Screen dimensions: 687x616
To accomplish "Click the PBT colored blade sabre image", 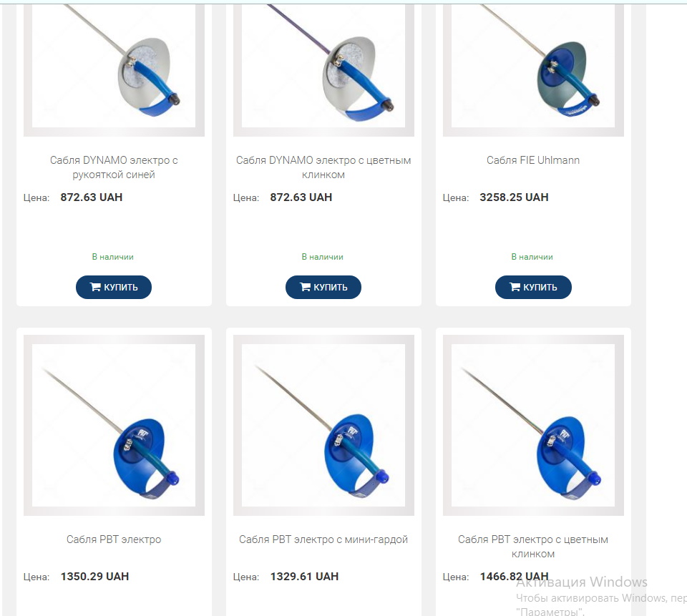I will click(x=533, y=425).
